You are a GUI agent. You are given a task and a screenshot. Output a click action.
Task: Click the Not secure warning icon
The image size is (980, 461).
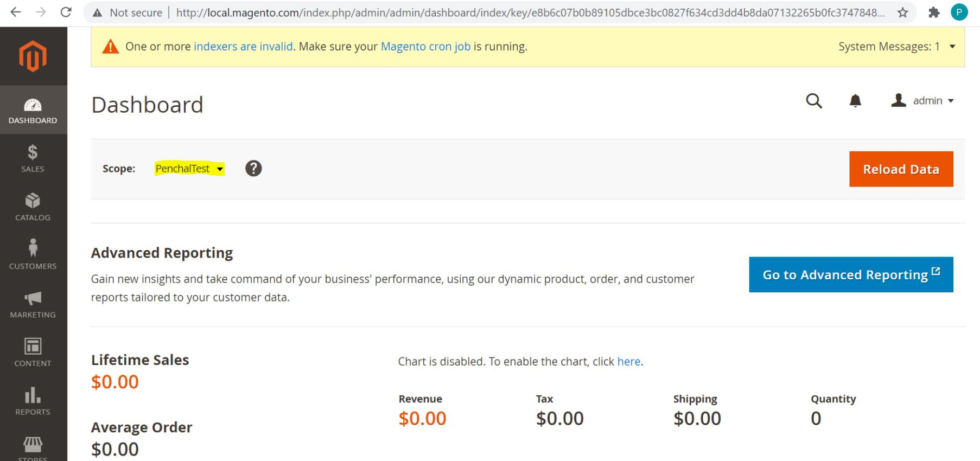tap(97, 12)
